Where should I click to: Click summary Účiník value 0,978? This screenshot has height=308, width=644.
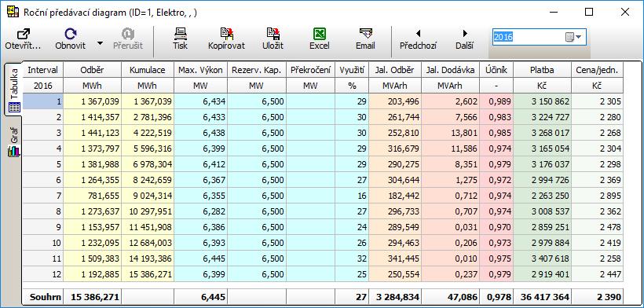[496, 296]
